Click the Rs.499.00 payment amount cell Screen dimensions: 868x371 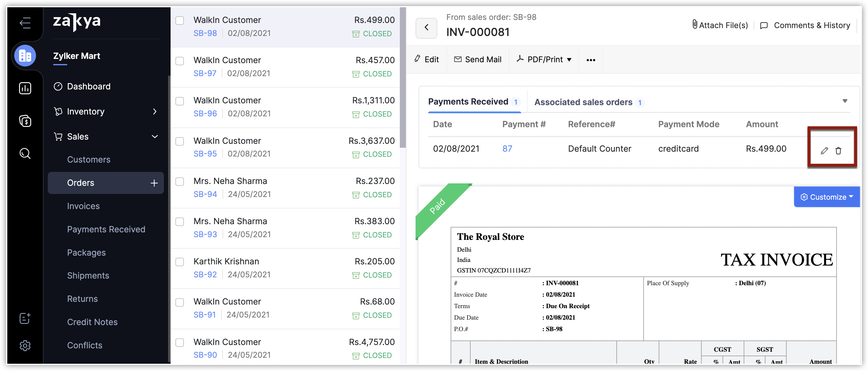pos(766,149)
